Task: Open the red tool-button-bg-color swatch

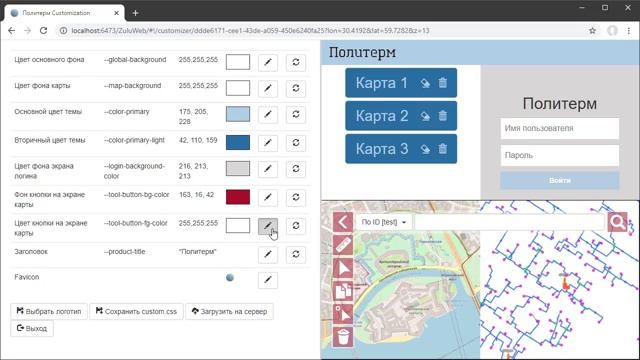Action: (x=238, y=197)
